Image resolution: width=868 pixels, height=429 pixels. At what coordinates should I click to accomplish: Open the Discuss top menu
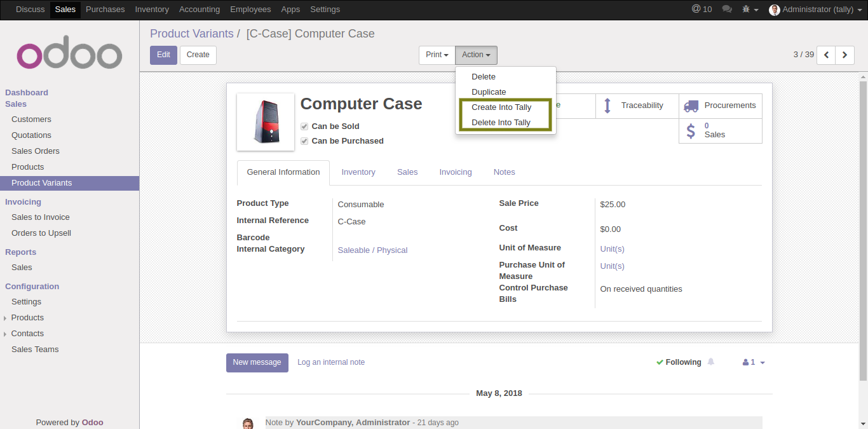31,10
